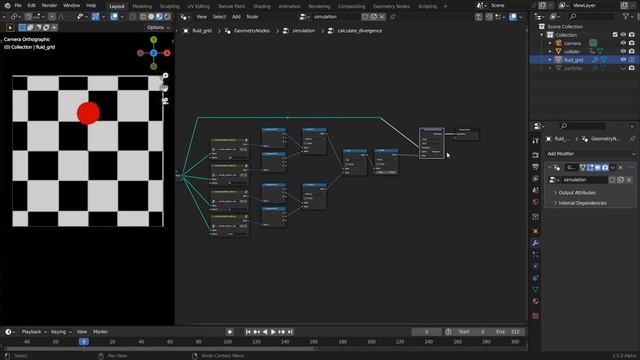The height and width of the screenshot is (360, 640).
Task: Disable camera object in renders
Action: [632, 43]
